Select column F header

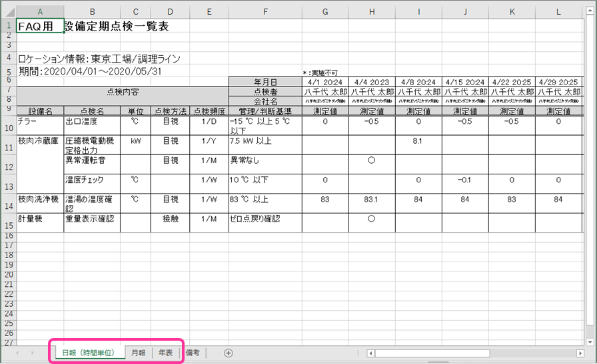[265, 10]
